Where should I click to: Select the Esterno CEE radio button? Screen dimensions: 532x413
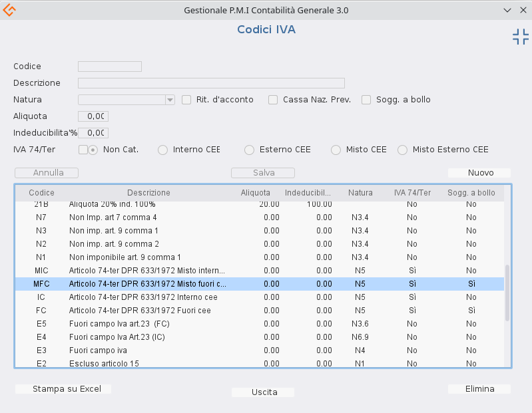point(249,150)
